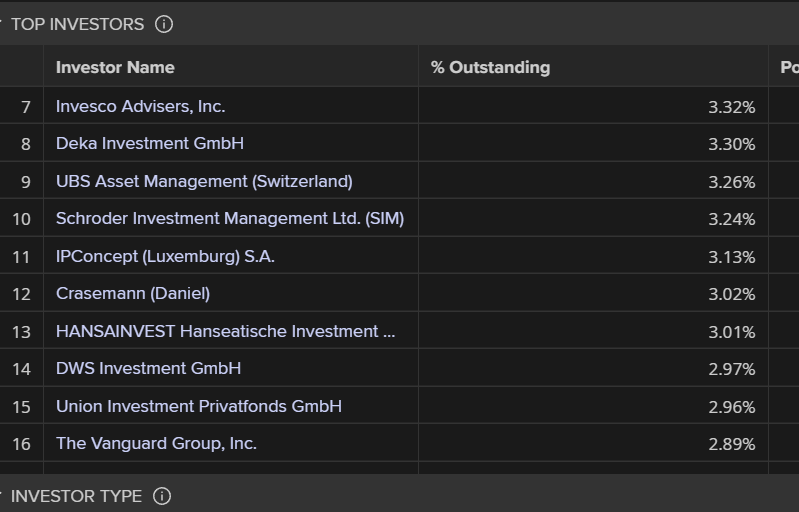Select rank number 14 cell
The width and height of the screenshot is (799, 512).
tap(21, 367)
